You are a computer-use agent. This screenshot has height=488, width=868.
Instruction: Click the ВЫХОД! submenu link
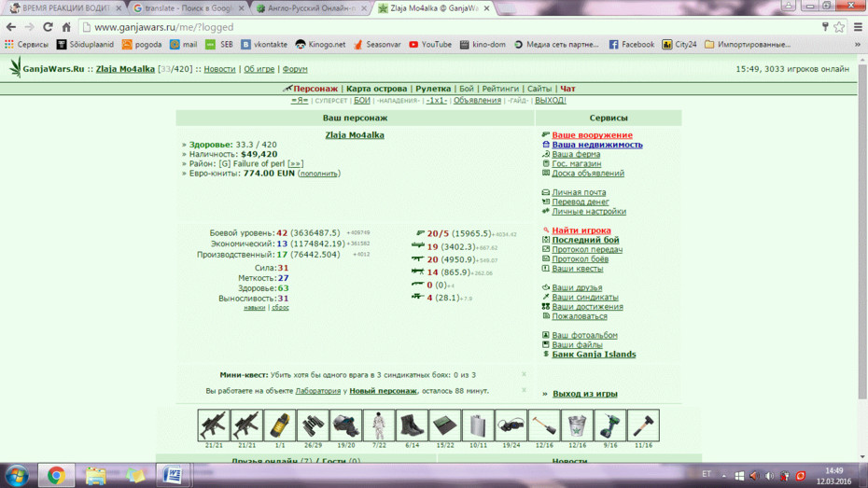tap(551, 100)
